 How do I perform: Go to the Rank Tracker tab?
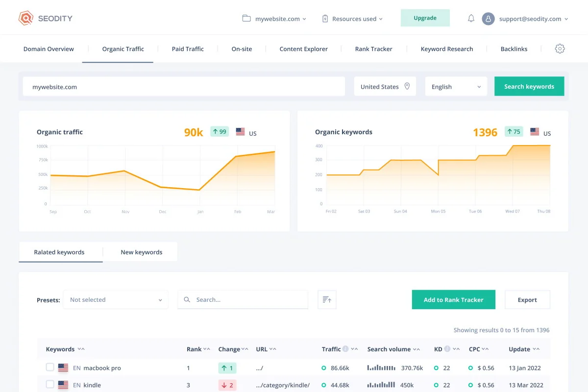click(x=373, y=49)
